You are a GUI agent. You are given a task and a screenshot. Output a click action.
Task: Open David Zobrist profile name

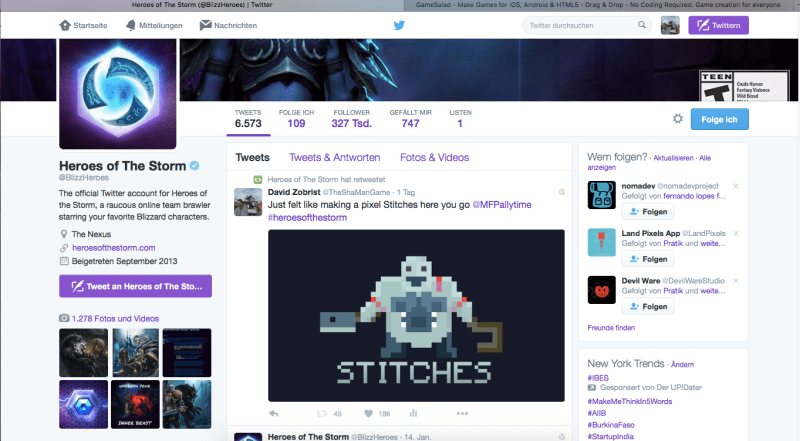pyautogui.click(x=294, y=192)
